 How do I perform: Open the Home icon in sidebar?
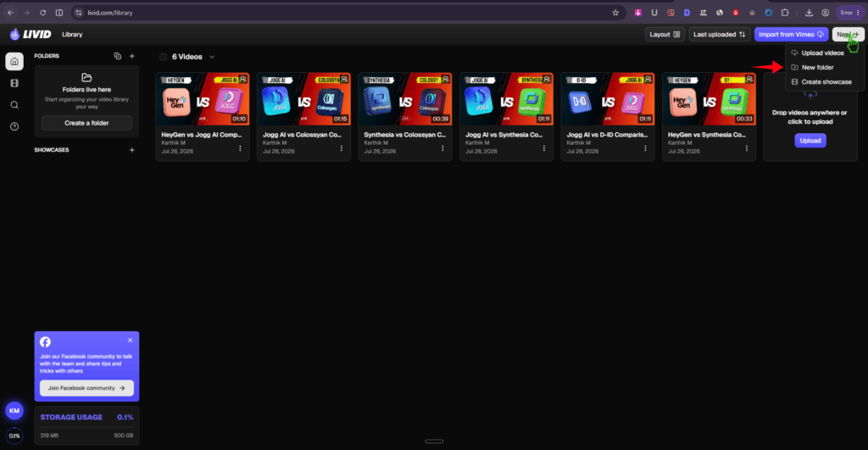14,61
